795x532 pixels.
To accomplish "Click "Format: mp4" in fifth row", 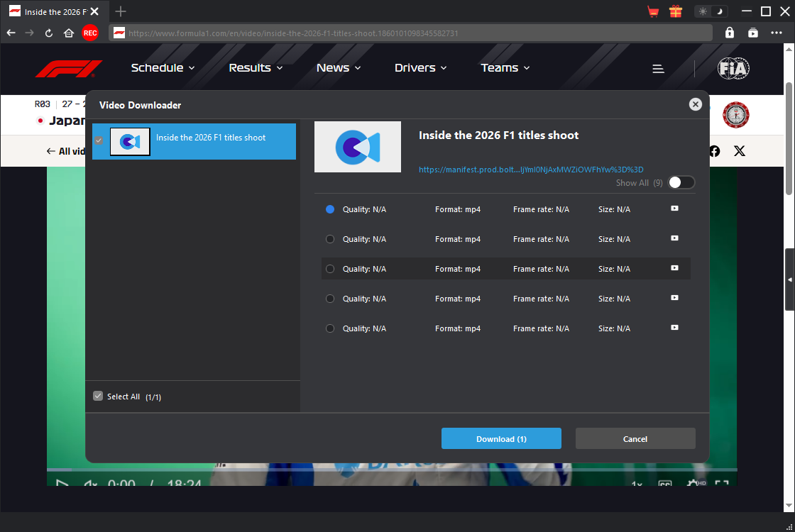I will tap(458, 329).
